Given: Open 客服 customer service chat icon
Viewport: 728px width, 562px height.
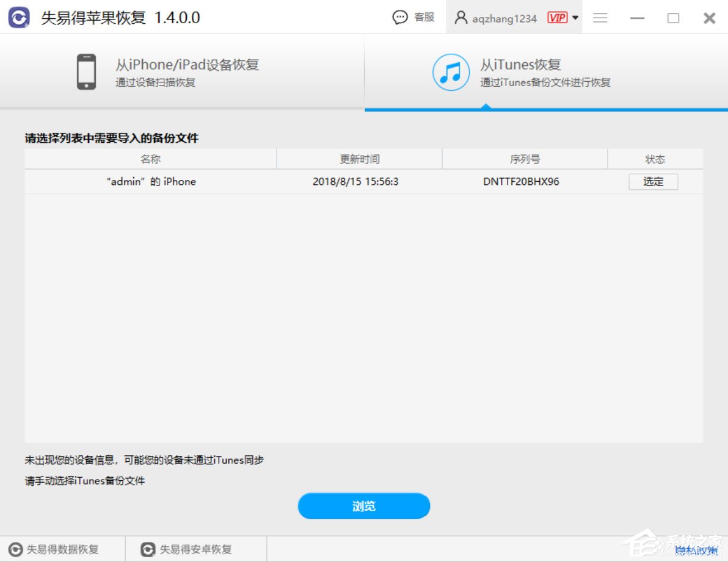Looking at the screenshot, I should (401, 17).
